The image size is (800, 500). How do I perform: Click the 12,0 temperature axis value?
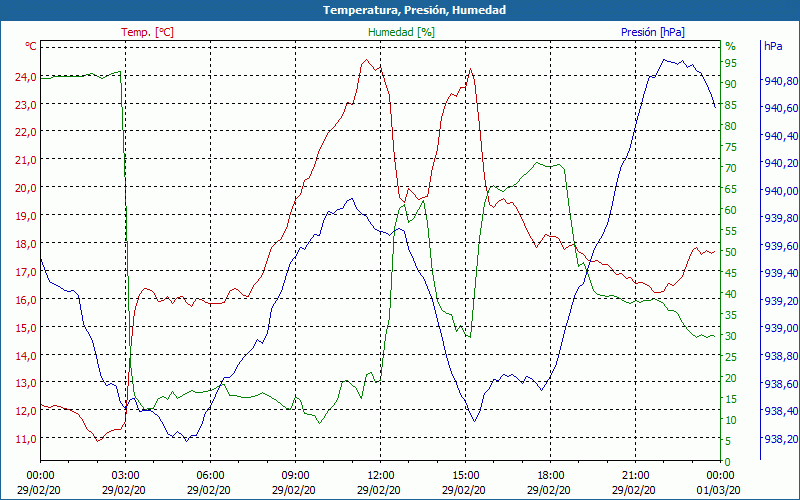tap(27, 411)
